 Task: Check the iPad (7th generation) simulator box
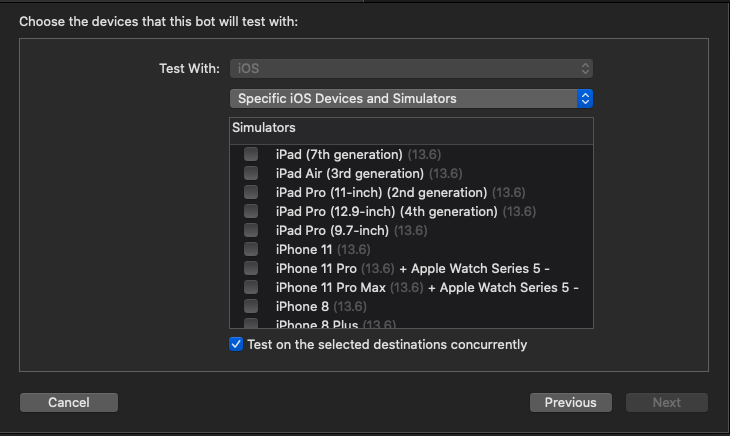coord(251,154)
